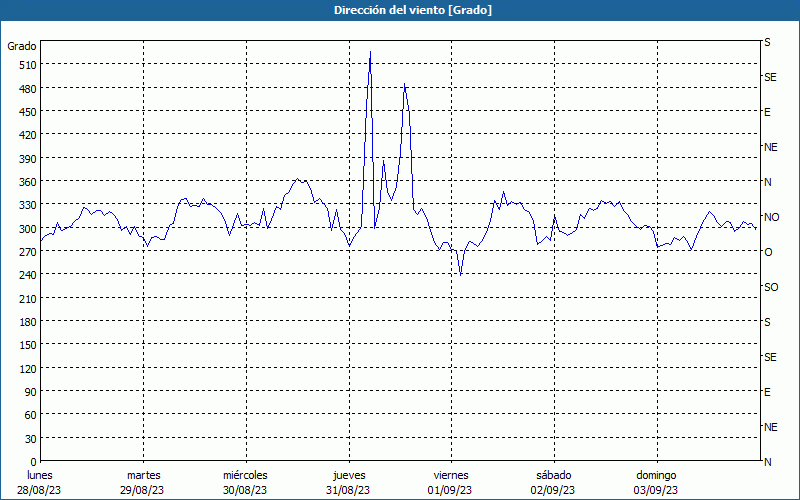Select the 0 y-axis origin label

33,462
